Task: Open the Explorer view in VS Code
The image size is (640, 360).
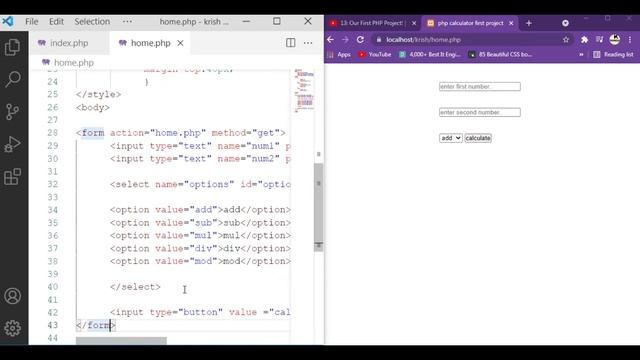Action: (12, 47)
